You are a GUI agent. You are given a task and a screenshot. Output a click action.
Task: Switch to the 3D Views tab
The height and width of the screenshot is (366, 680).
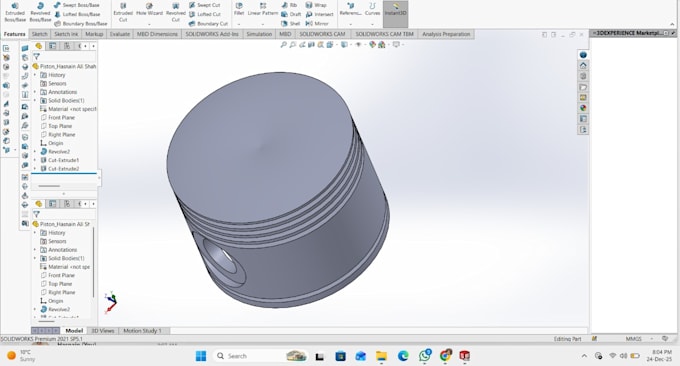103,331
